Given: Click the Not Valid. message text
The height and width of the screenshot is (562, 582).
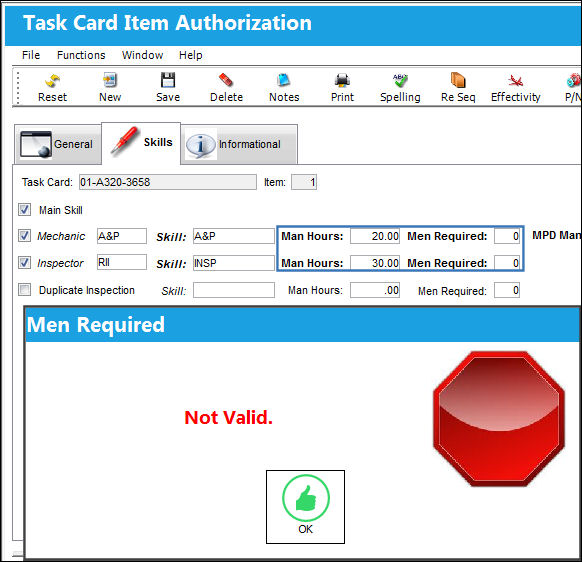Looking at the screenshot, I should (228, 418).
